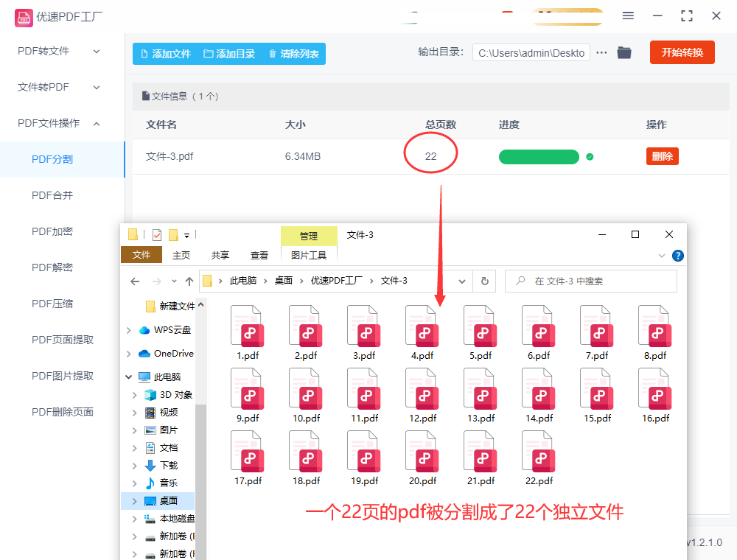Image resolution: width=737 pixels, height=560 pixels.
Task: Select the 16.pdf file icon
Action: point(655,388)
